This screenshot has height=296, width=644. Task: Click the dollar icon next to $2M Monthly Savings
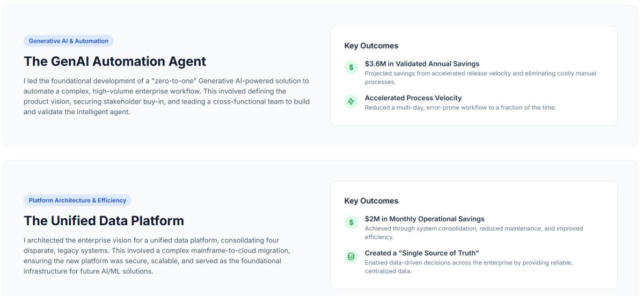tap(351, 223)
